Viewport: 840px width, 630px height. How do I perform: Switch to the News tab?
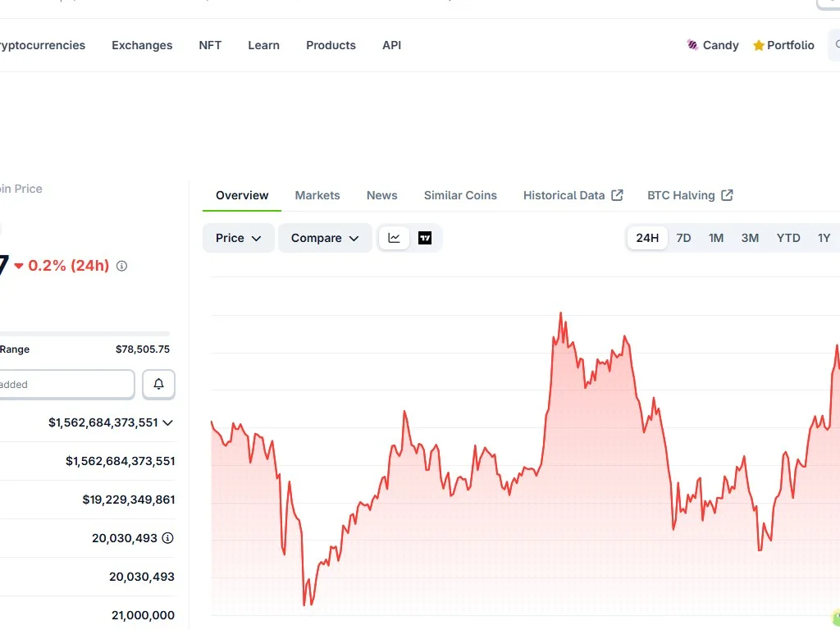(x=382, y=195)
